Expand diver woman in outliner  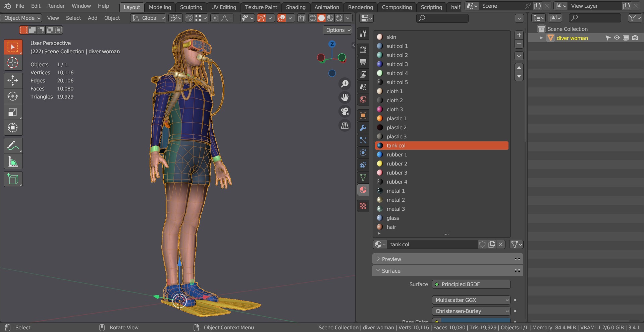tap(541, 38)
